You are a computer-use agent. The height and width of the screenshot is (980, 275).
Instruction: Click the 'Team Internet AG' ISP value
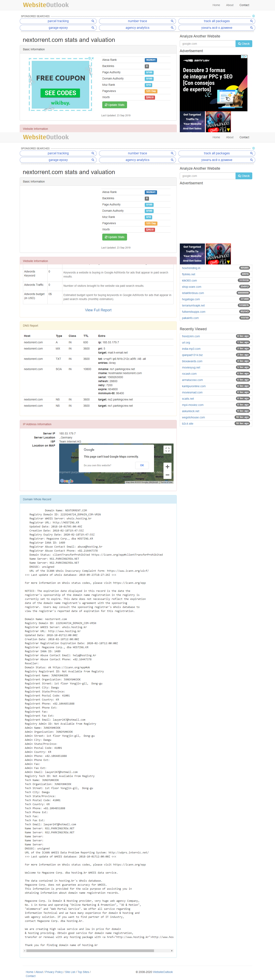click(70, 442)
